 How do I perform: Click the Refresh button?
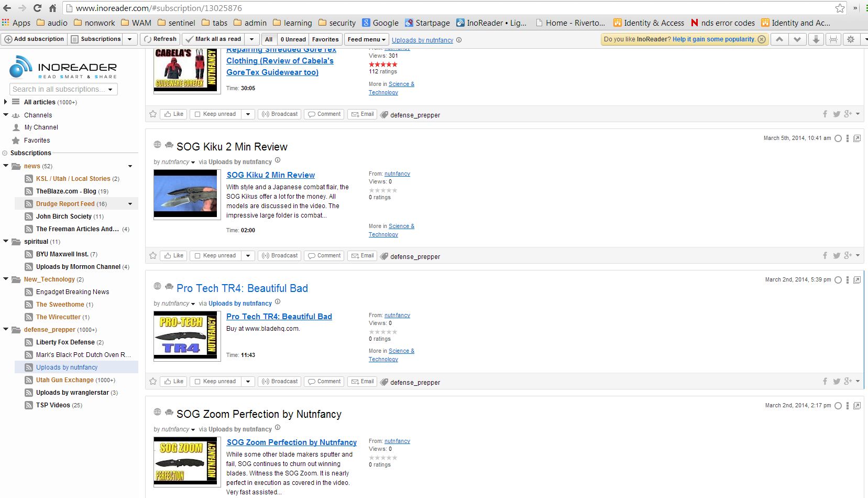pos(160,39)
